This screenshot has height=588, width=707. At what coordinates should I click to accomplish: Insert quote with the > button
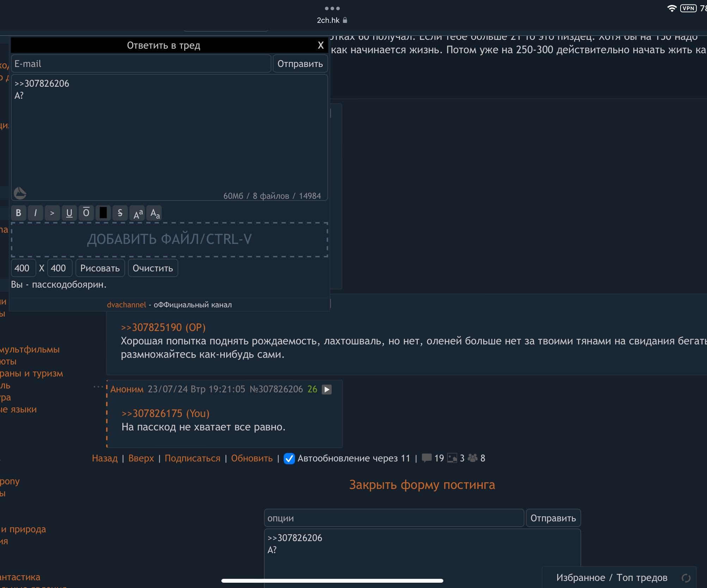coord(52,213)
